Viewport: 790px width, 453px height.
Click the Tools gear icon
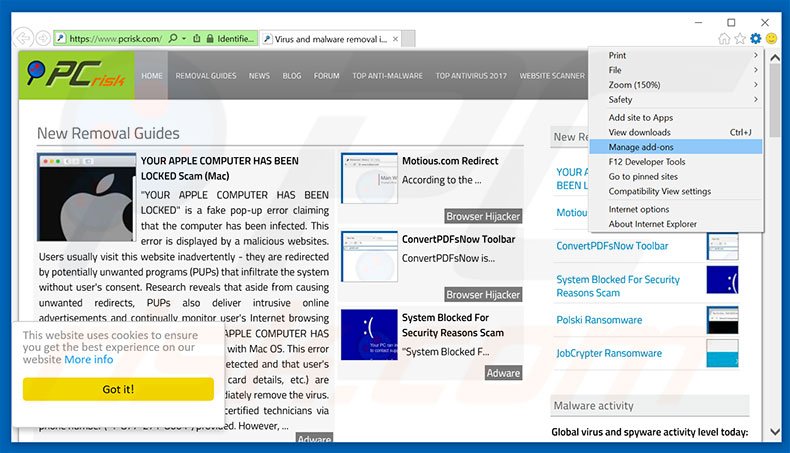755,38
